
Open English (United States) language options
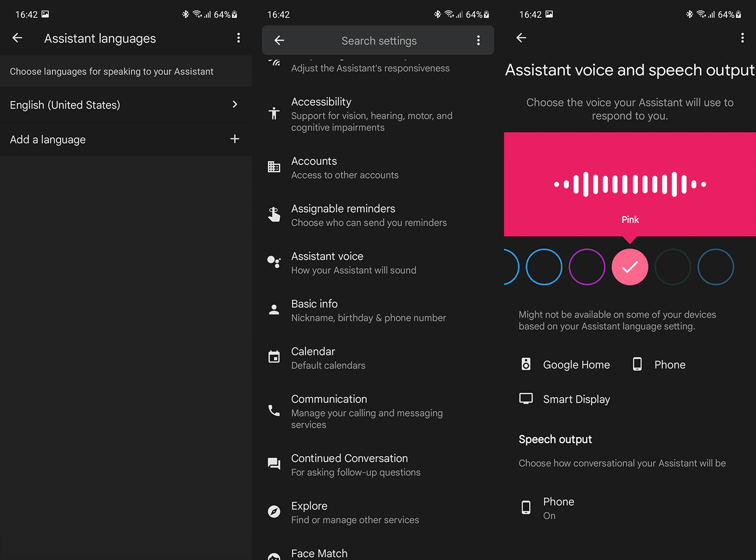(126, 105)
